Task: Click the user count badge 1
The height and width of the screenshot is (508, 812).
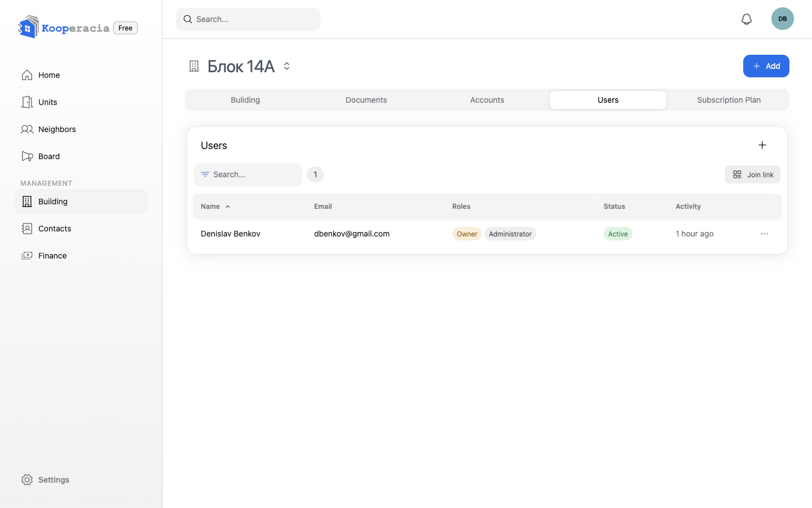Action: pos(315,174)
